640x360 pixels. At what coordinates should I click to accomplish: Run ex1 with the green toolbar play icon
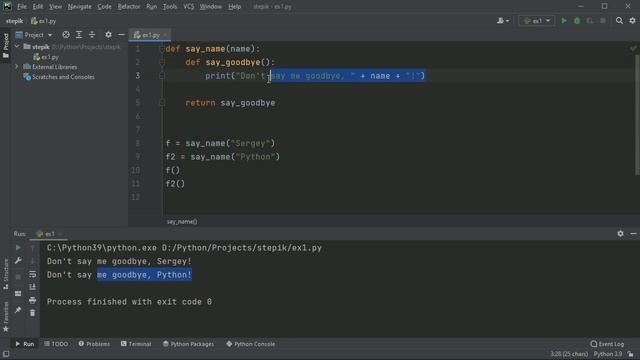click(564, 20)
